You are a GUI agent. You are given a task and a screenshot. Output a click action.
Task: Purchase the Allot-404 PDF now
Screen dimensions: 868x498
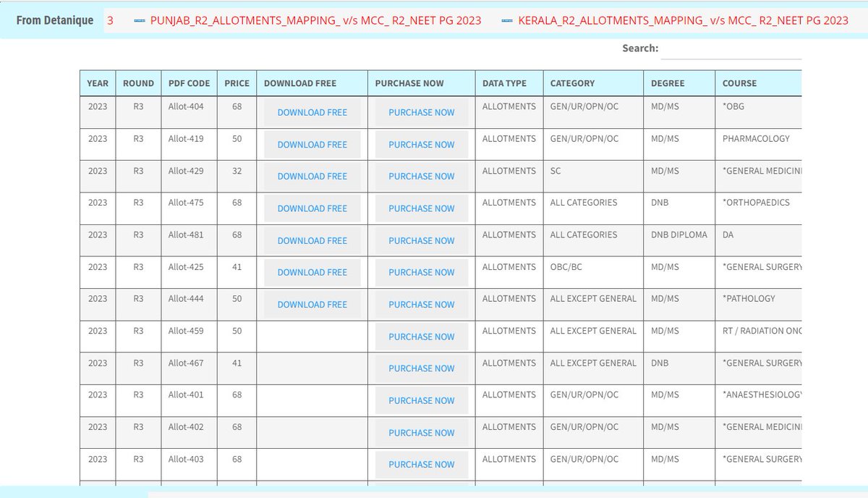[422, 112]
